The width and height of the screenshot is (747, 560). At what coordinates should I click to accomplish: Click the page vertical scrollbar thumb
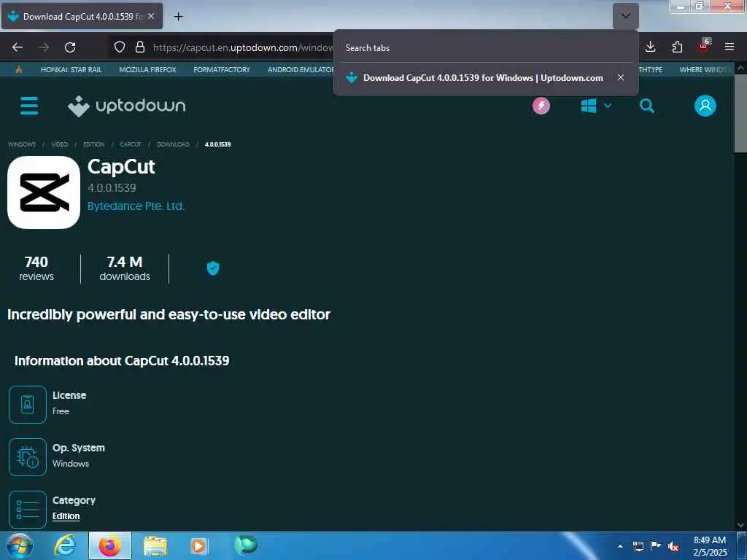740,113
